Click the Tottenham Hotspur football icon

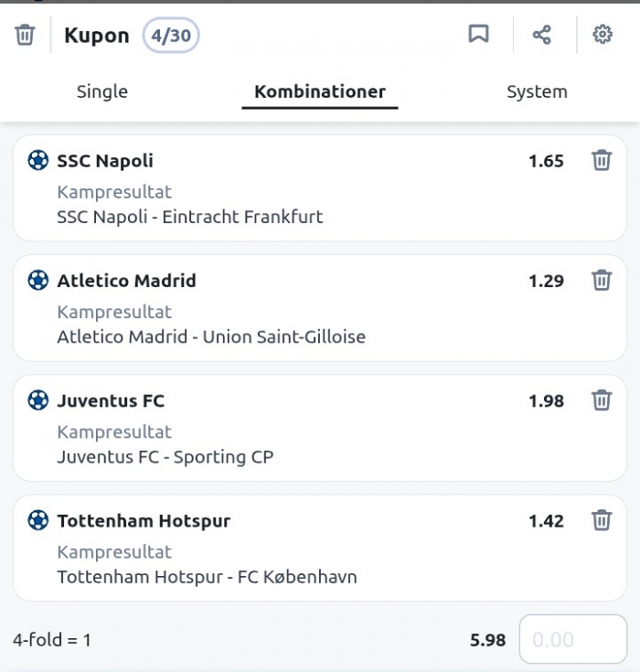point(37,521)
